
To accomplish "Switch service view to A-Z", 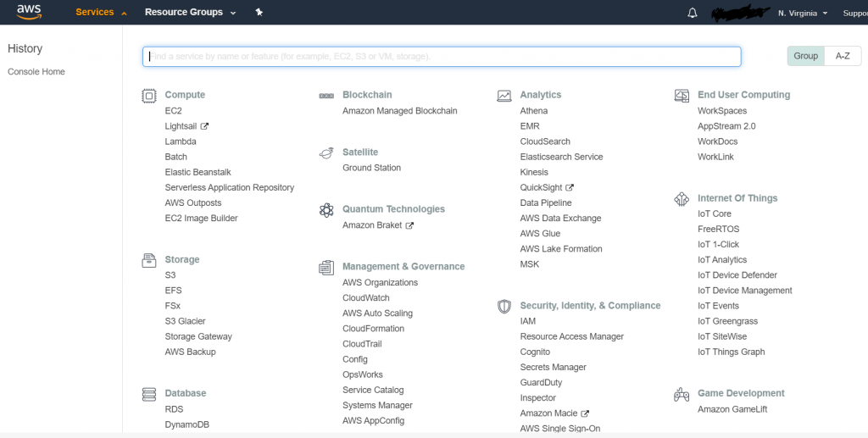I will (x=843, y=56).
